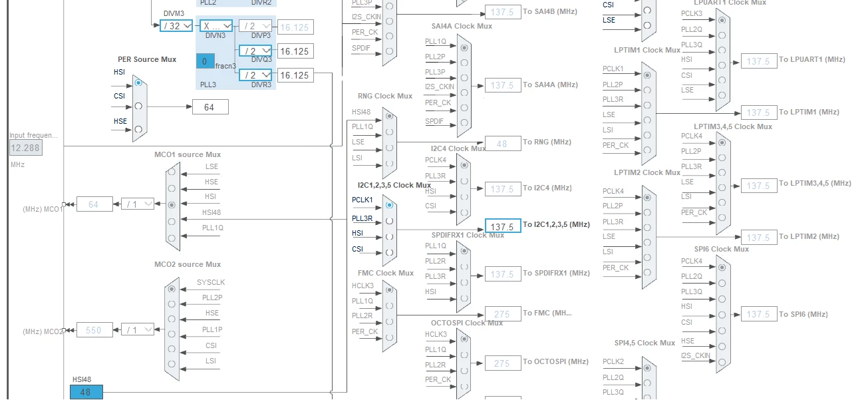Screen dimensions: 868x400
Task: Select PLL1Q in SPDIFRX1 Clock Mux
Action: coord(464,252)
